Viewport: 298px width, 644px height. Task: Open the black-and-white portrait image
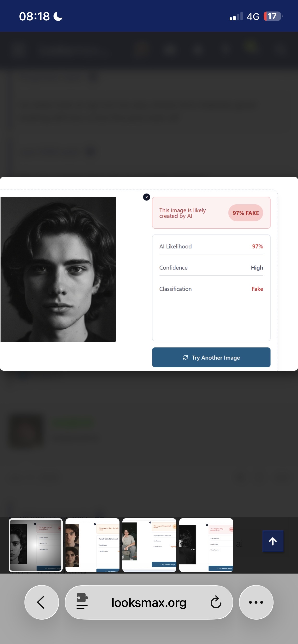pyautogui.click(x=58, y=269)
